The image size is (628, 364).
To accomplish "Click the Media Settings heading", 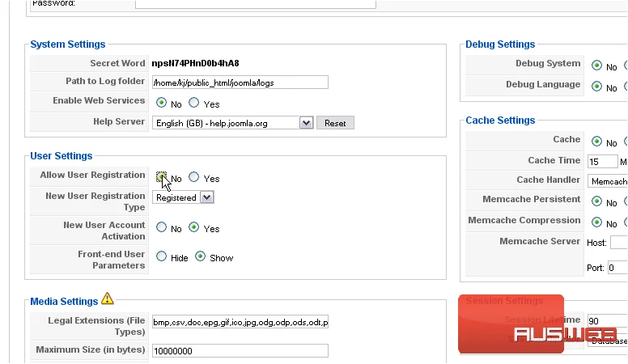I will [64, 301].
